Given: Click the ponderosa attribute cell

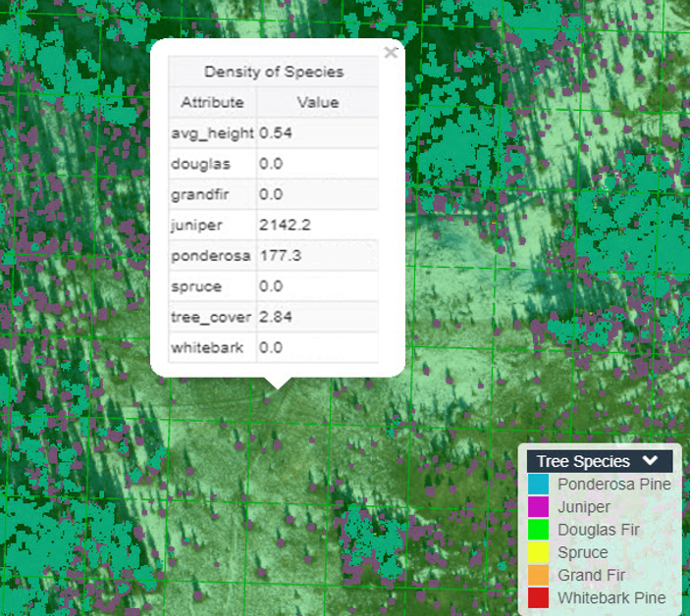Looking at the screenshot, I should tap(213, 255).
